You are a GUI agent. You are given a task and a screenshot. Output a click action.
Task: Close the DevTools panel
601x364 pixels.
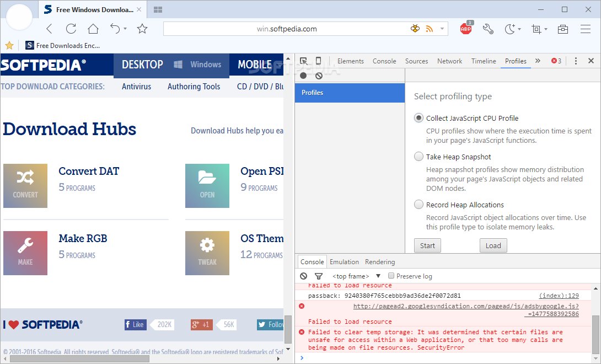(x=591, y=61)
